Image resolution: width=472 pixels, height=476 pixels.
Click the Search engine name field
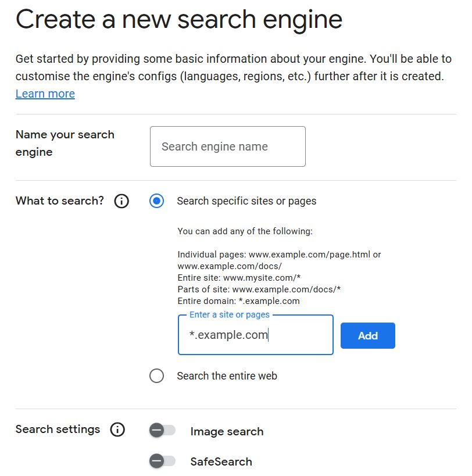point(227,146)
